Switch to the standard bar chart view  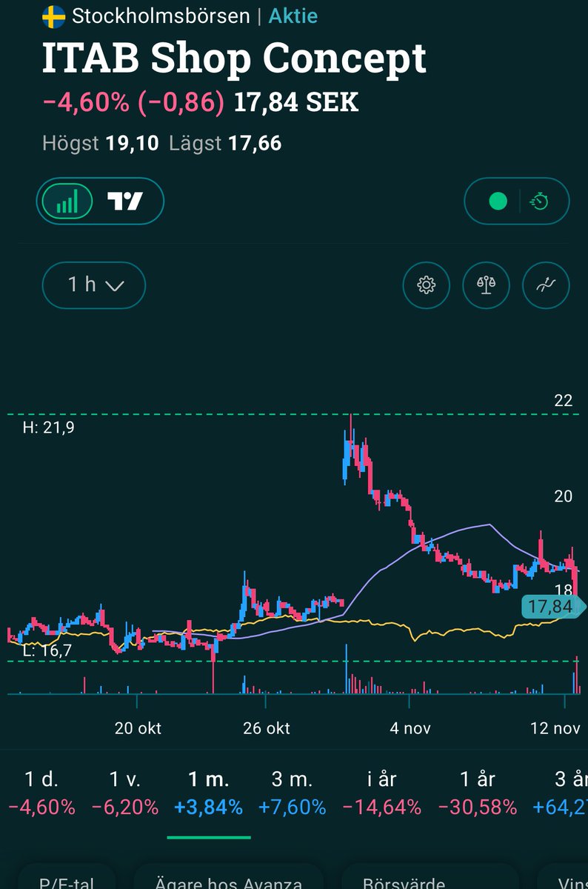67,202
